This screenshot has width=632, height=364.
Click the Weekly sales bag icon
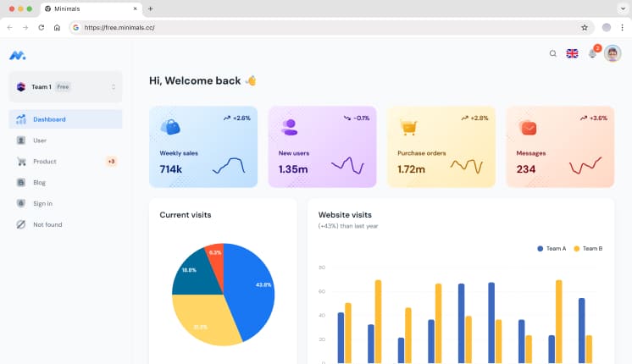(170, 127)
